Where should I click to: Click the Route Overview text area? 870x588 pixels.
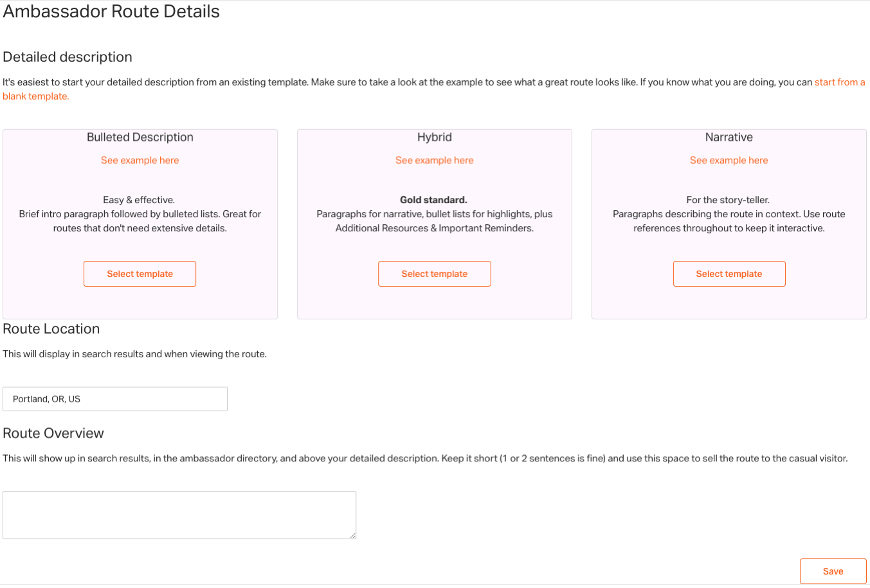tap(179, 515)
